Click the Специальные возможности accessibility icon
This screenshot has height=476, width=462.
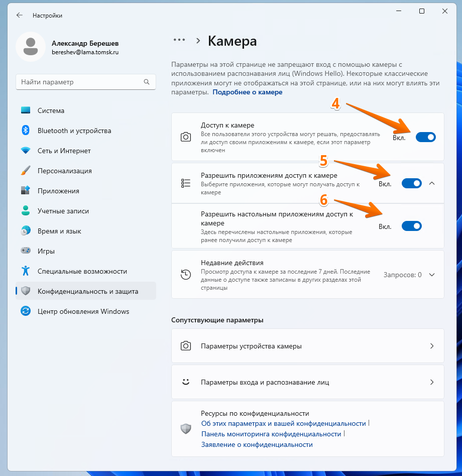pos(26,271)
